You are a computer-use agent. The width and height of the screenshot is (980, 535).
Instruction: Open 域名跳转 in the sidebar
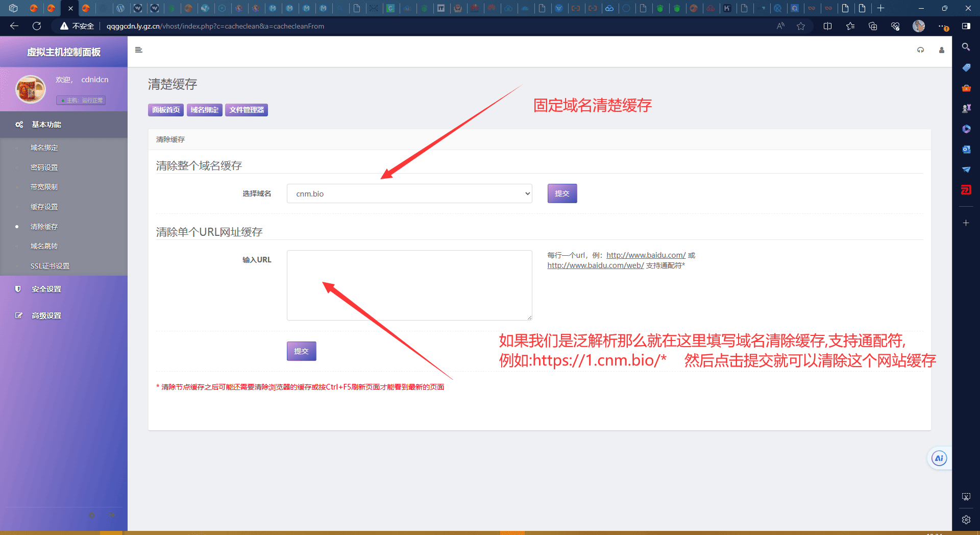coord(44,246)
